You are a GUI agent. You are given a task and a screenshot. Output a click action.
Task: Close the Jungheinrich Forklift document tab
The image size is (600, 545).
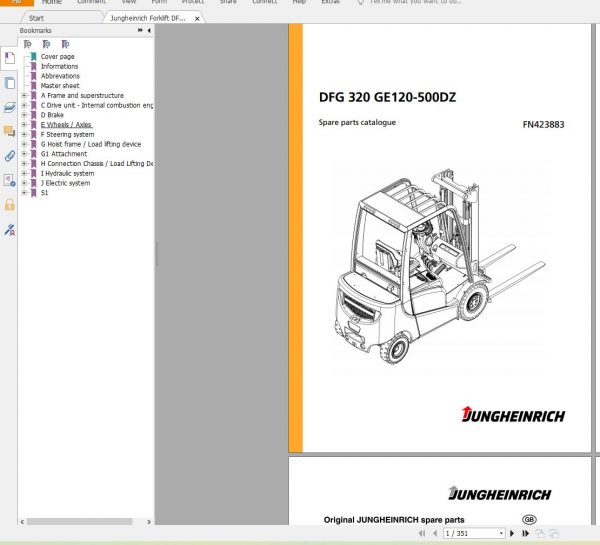[197, 18]
